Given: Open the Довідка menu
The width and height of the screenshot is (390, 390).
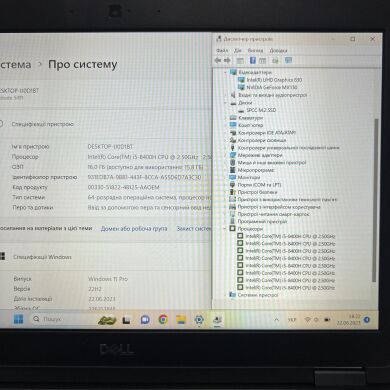Looking at the screenshot, I should click(x=278, y=51).
